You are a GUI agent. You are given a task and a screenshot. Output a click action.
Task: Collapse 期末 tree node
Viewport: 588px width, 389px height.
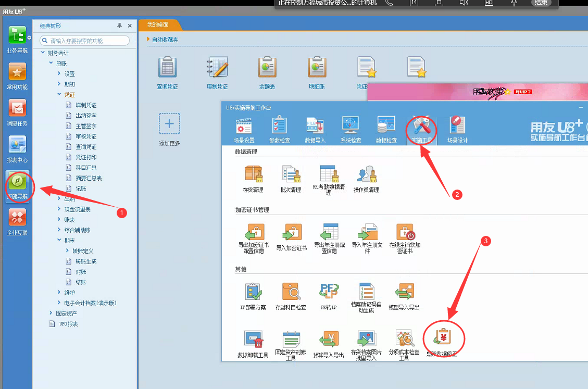[x=59, y=240]
